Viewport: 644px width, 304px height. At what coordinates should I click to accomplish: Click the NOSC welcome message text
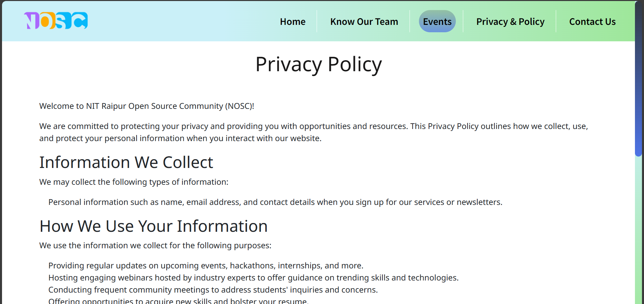pos(147,106)
